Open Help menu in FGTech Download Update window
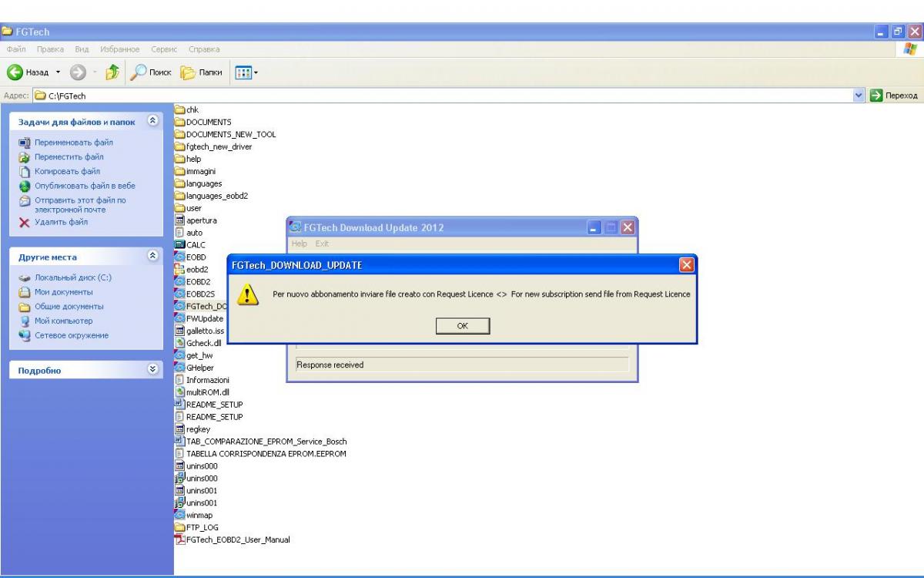The height and width of the screenshot is (578, 924). click(299, 244)
